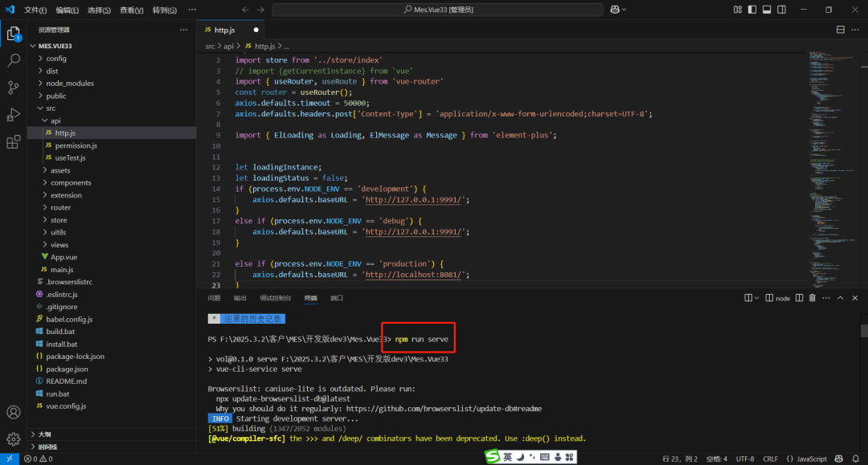Toggle the bottom panel visibility
Screen dimensions: 868x465
pos(767,10)
